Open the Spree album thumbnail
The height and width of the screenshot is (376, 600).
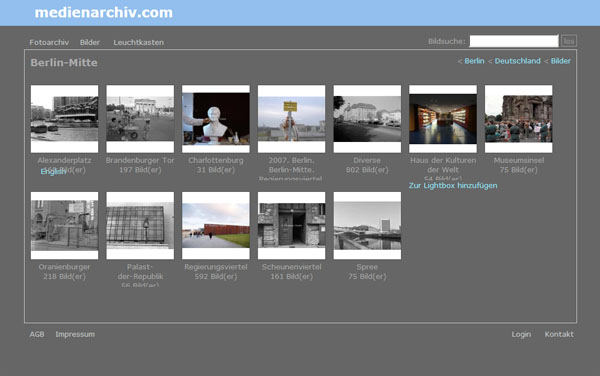[x=367, y=225]
